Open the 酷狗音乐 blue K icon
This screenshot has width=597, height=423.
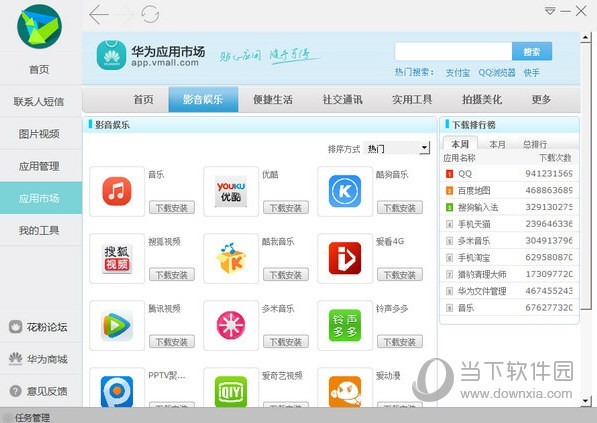pyautogui.click(x=345, y=191)
